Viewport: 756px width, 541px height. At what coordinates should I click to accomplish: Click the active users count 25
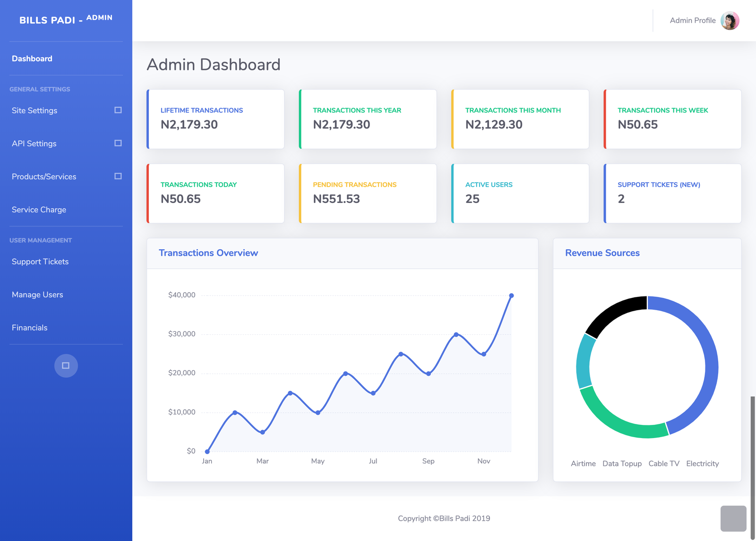pos(472,199)
